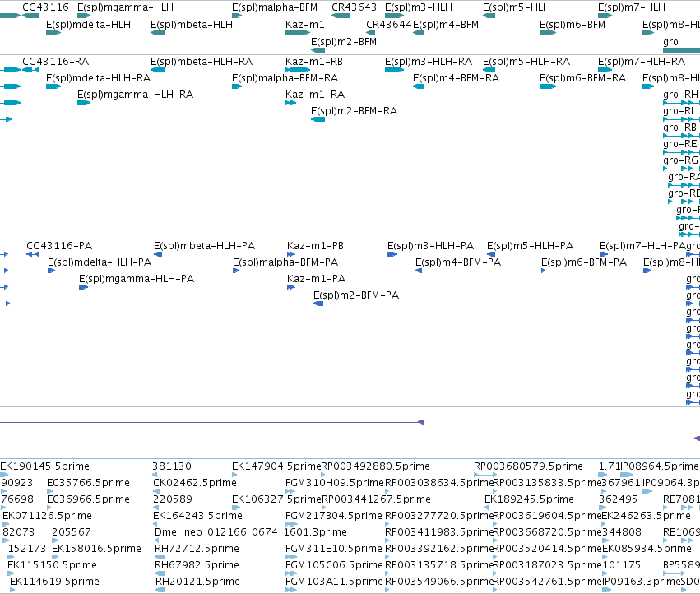Select the E(spl)malpha-BFM-PA protein label
700x594 pixels.
point(285,262)
